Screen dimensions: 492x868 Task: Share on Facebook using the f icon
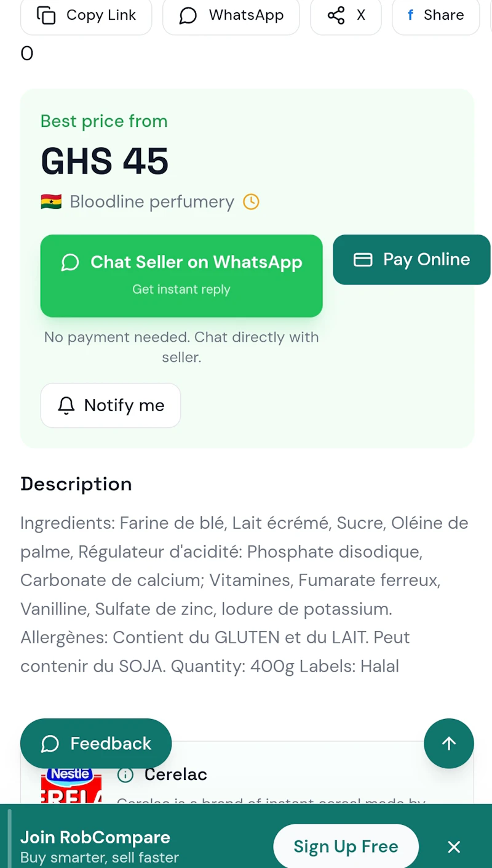click(410, 15)
